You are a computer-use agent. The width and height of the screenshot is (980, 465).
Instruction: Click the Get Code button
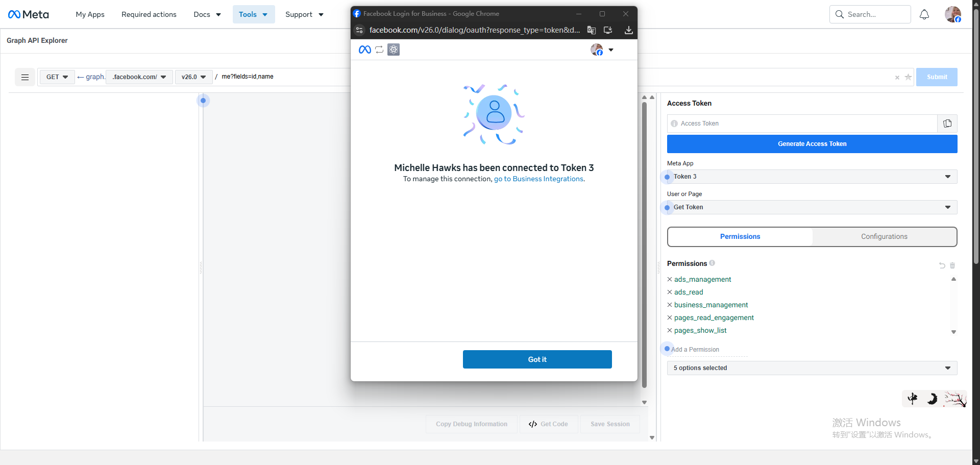coord(549,424)
